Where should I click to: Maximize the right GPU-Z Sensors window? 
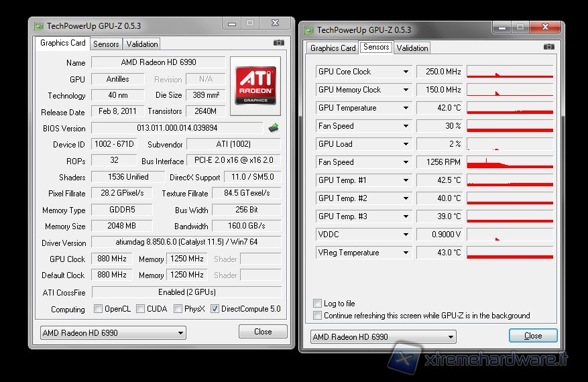coord(521,27)
